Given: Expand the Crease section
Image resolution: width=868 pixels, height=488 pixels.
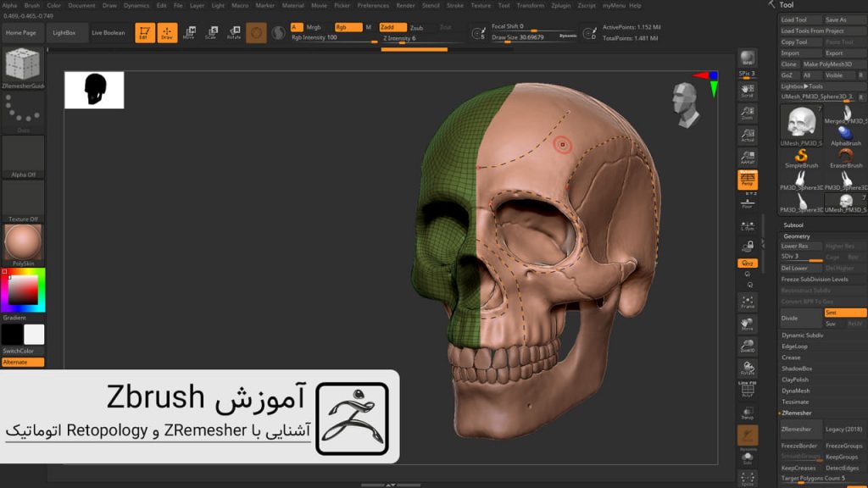Looking at the screenshot, I should coord(791,358).
